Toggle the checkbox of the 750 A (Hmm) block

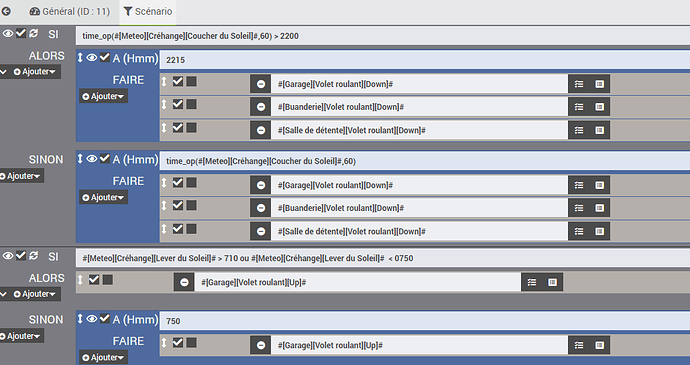(105, 318)
